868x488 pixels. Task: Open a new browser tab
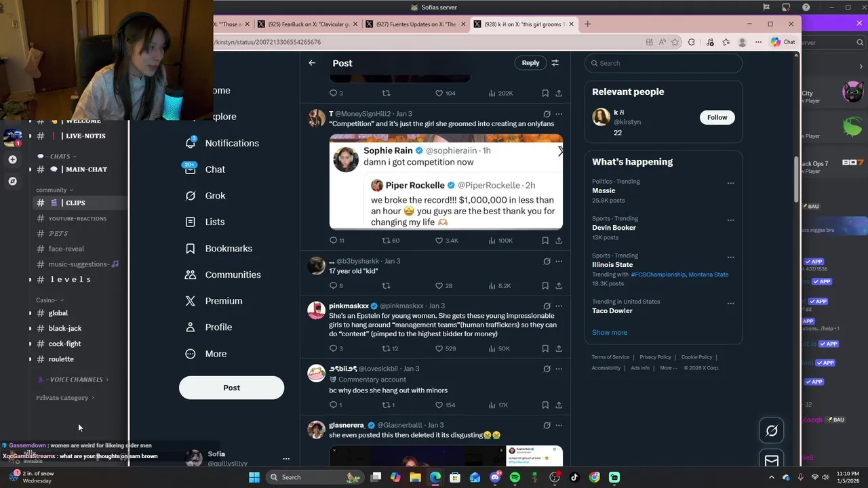click(x=587, y=24)
